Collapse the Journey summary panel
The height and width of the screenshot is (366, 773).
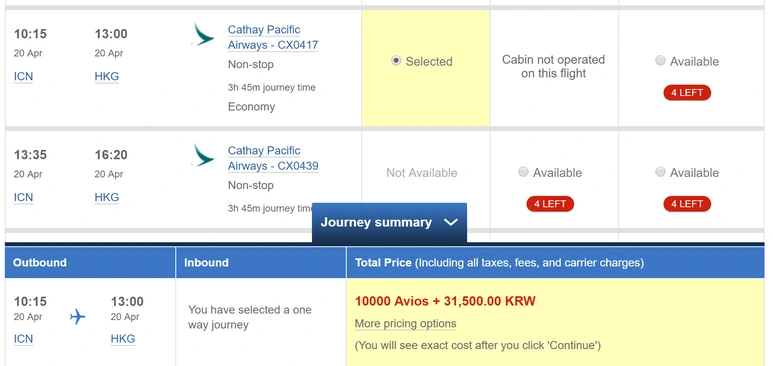[x=389, y=222]
